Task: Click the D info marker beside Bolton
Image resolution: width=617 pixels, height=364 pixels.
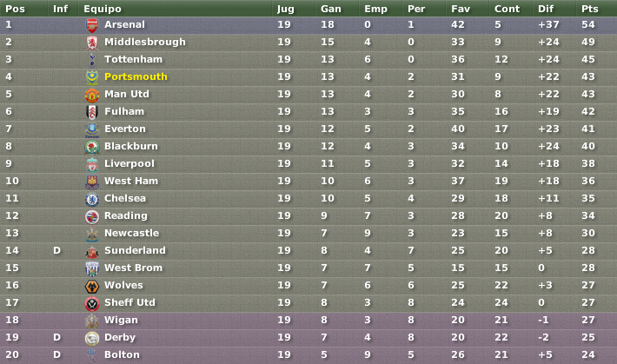Action: (57, 354)
